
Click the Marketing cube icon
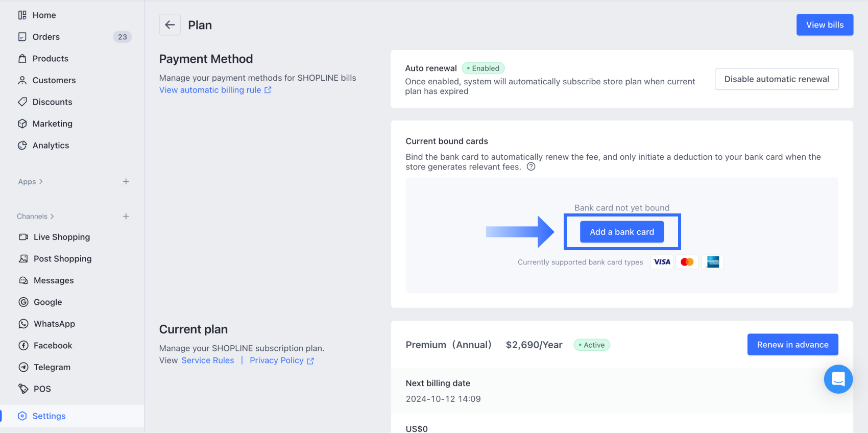[22, 124]
